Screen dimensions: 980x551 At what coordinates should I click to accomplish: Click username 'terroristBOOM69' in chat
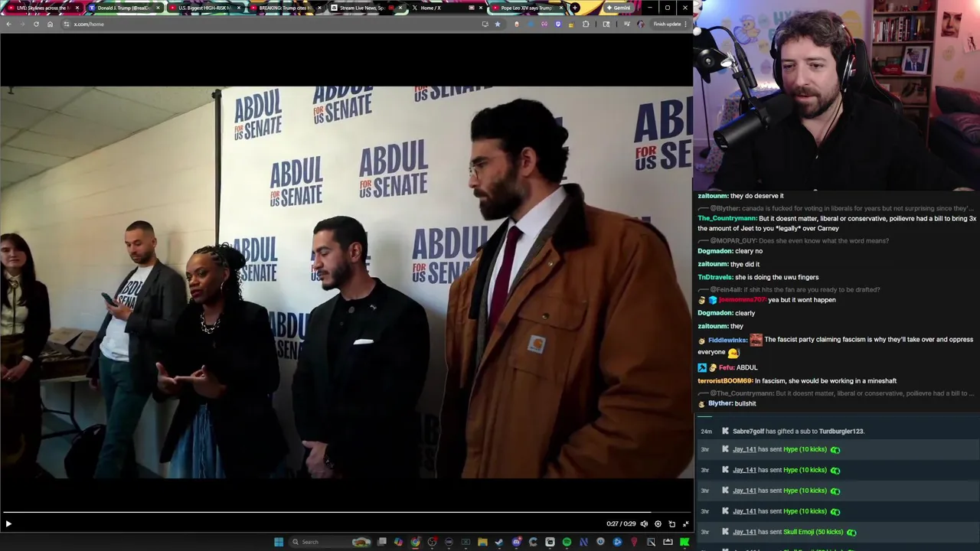tap(725, 381)
